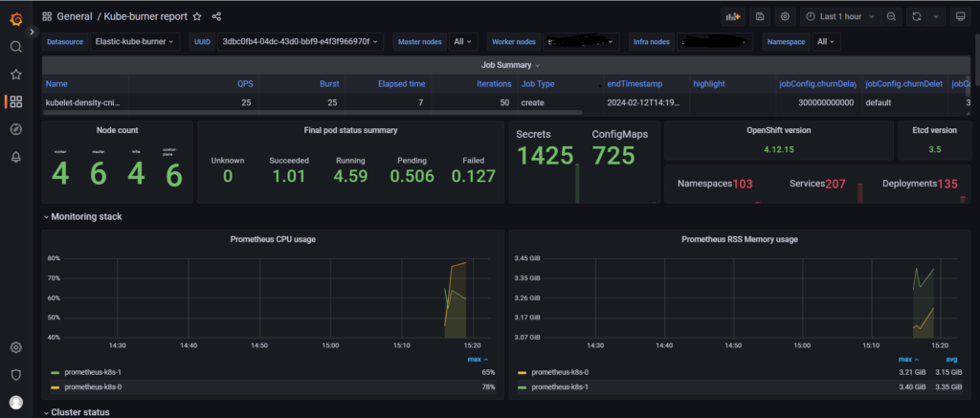Sort table by endTimestamp column
This screenshot has width=980, height=418.
tap(635, 84)
